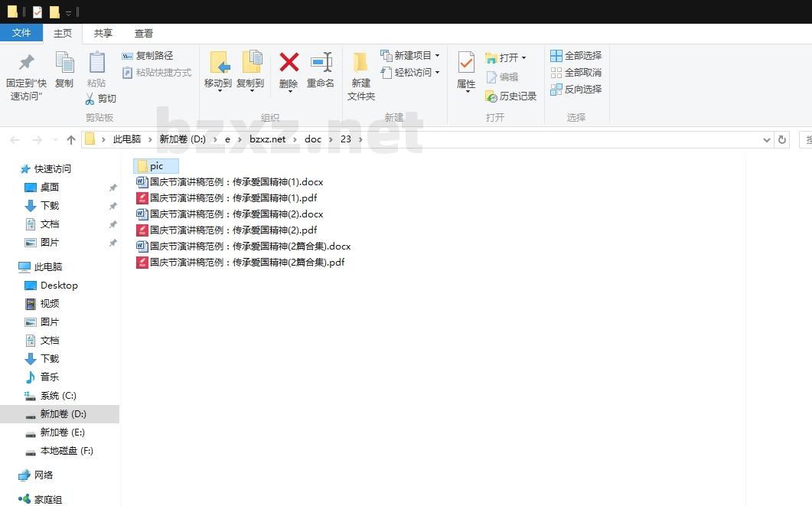Click the 固定到快速访问 pin icon
The width and height of the screenshot is (812, 506).
coord(27,63)
